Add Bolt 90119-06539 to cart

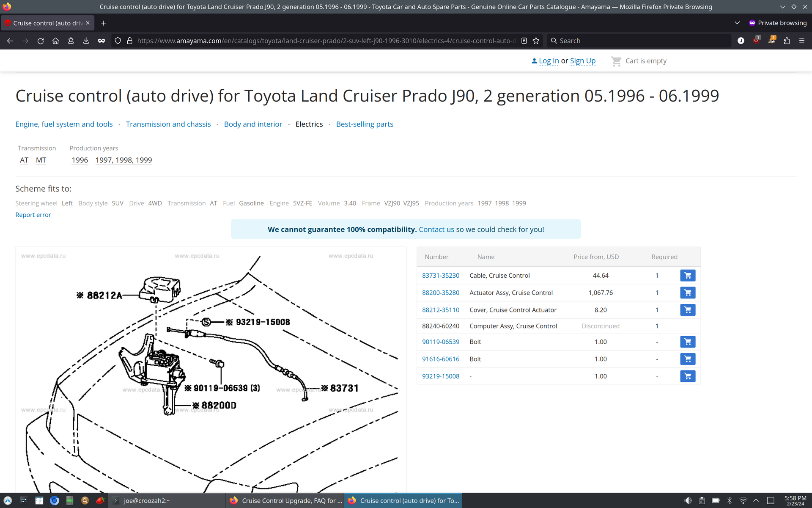tap(688, 342)
